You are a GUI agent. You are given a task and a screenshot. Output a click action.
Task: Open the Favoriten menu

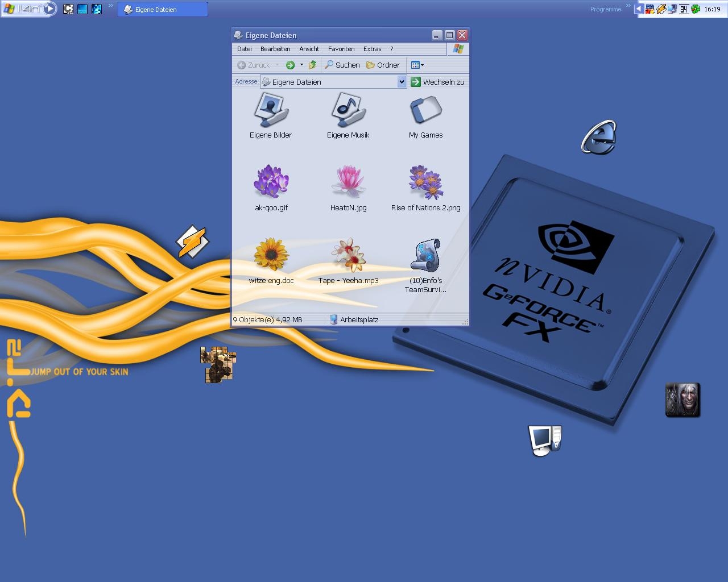[x=341, y=49]
